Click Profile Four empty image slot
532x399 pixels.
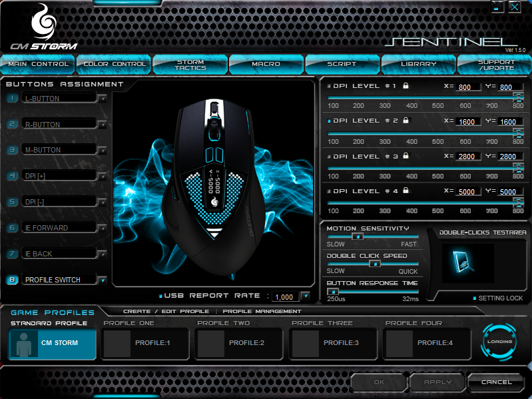399,343
